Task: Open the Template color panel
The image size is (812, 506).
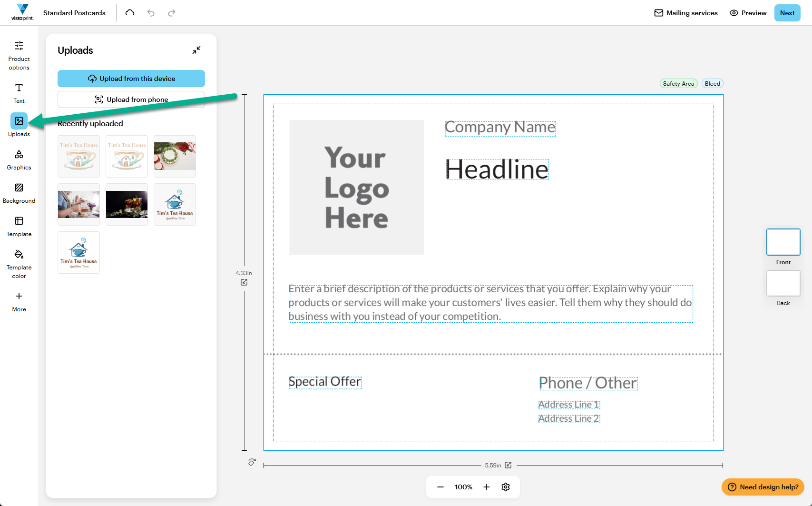Action: coord(19,264)
